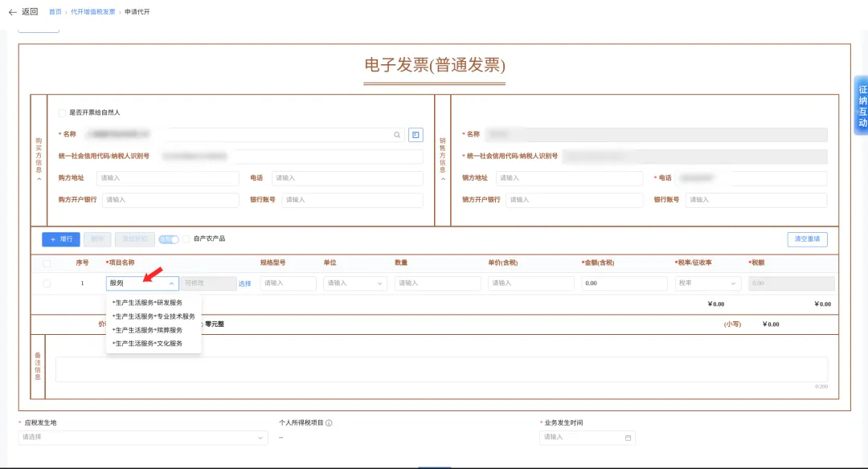Click the buyer 名称 input field
868x469 pixels.
pos(244,134)
